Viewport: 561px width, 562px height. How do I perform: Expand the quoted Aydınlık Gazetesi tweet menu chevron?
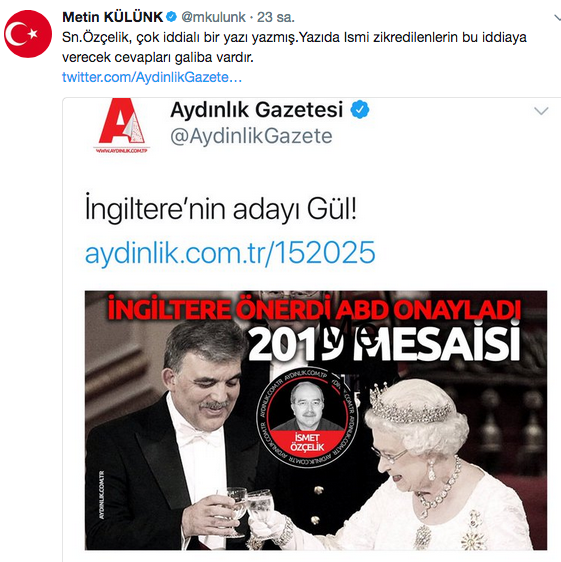541,111
